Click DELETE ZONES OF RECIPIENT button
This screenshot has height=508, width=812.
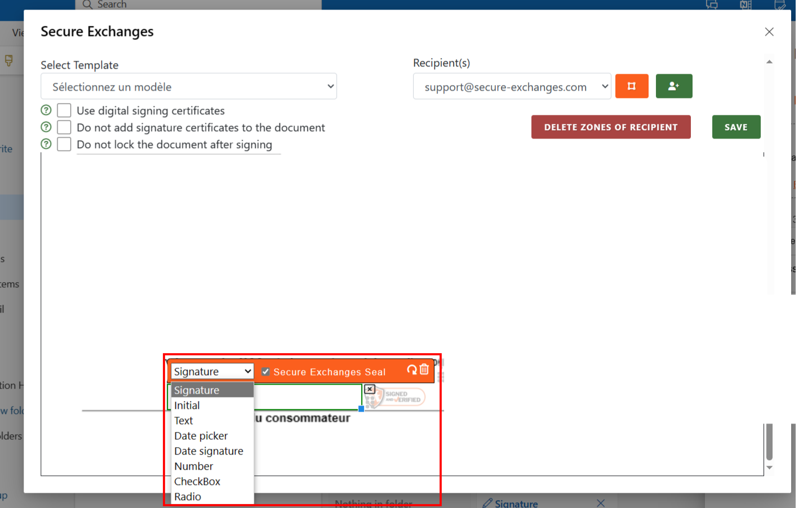click(x=611, y=127)
